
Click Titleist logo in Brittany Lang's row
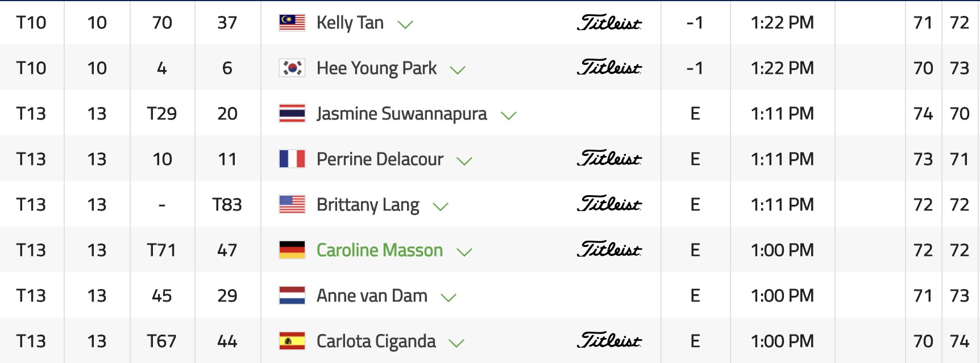click(x=609, y=204)
